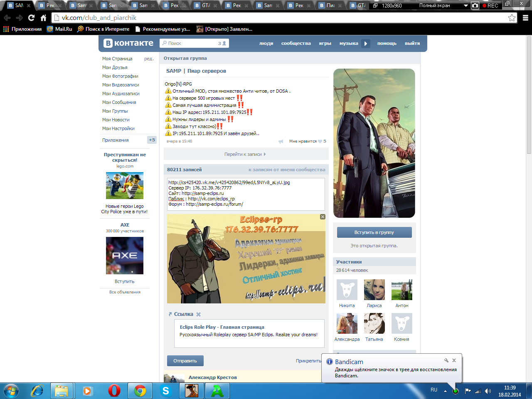This screenshot has width=532, height=399.
Task: Open игры in the VK header menu
Action: click(325, 43)
